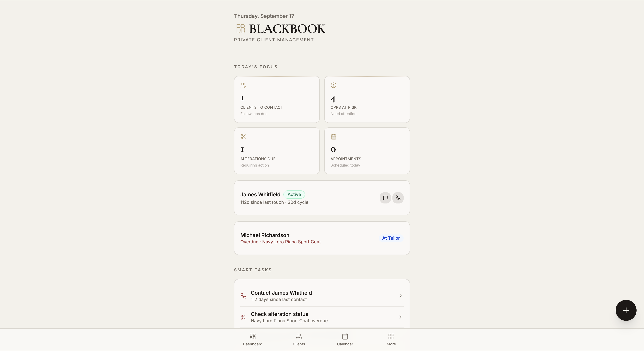Switch to the Clients tab
The width and height of the screenshot is (644, 351).
[299, 339]
